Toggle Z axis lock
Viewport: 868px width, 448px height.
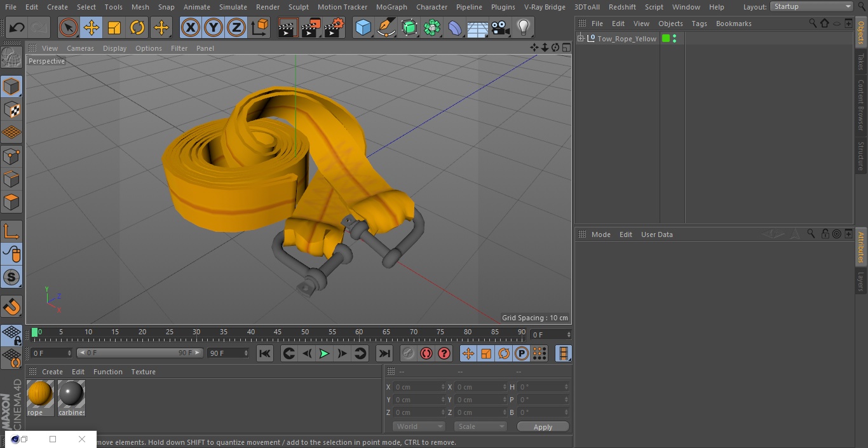tap(236, 27)
